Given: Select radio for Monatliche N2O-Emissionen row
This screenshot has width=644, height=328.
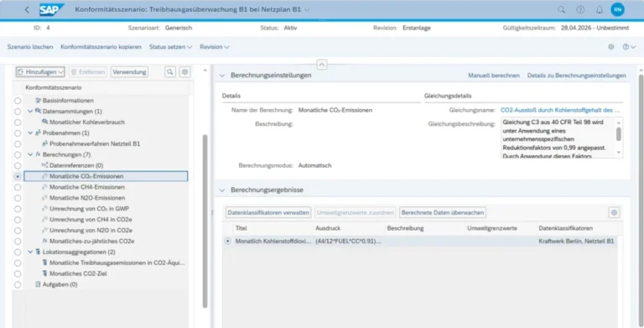Looking at the screenshot, I should [x=18, y=198].
